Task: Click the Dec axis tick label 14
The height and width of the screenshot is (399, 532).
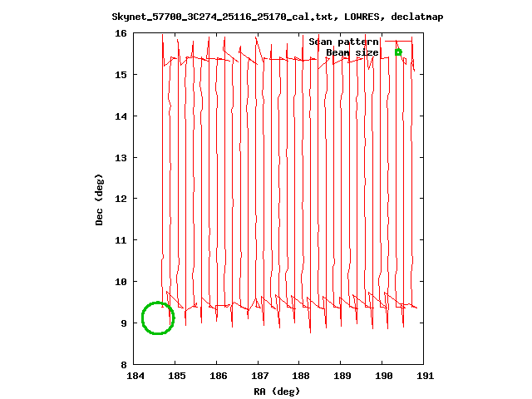Action: click(x=121, y=116)
